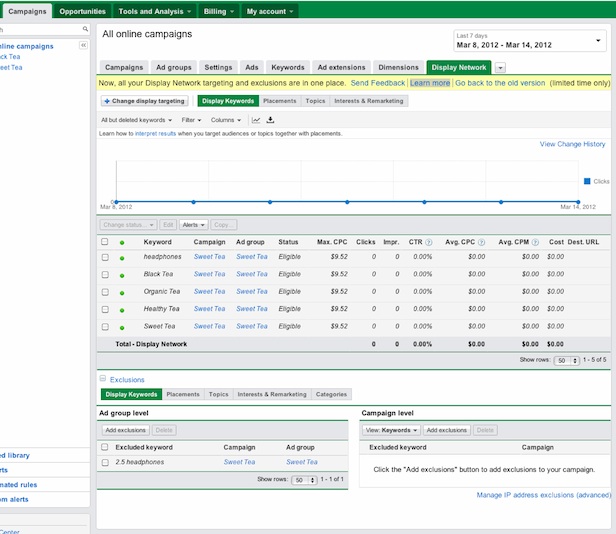
Task: Click the Manage IP address exclusions link
Action: point(543,495)
